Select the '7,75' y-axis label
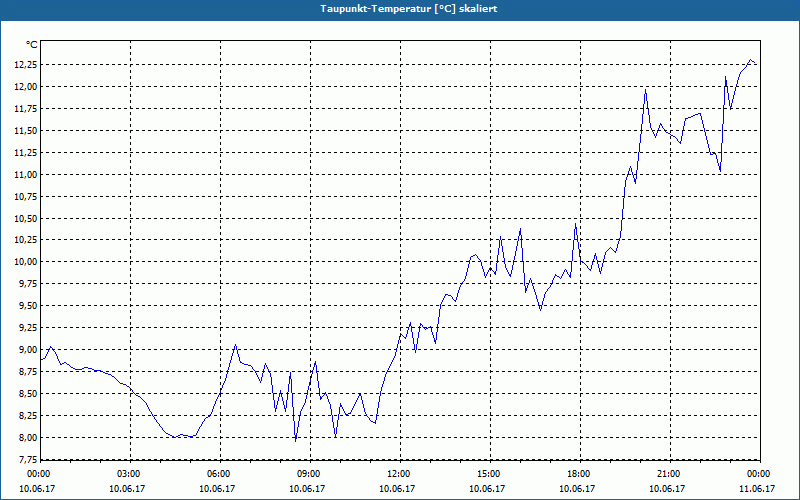The width and height of the screenshot is (800, 500). (29, 459)
